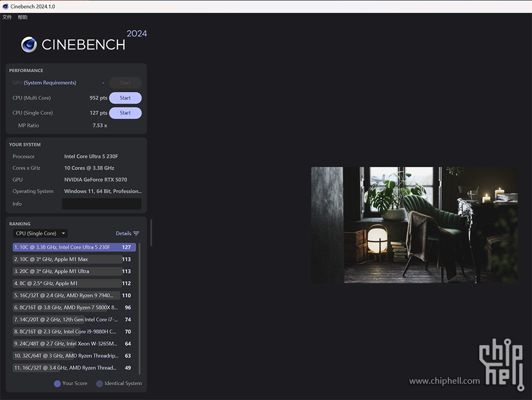Image resolution: width=532 pixels, height=400 pixels.
Task: Open the System Requirements link
Action: (x=50, y=83)
